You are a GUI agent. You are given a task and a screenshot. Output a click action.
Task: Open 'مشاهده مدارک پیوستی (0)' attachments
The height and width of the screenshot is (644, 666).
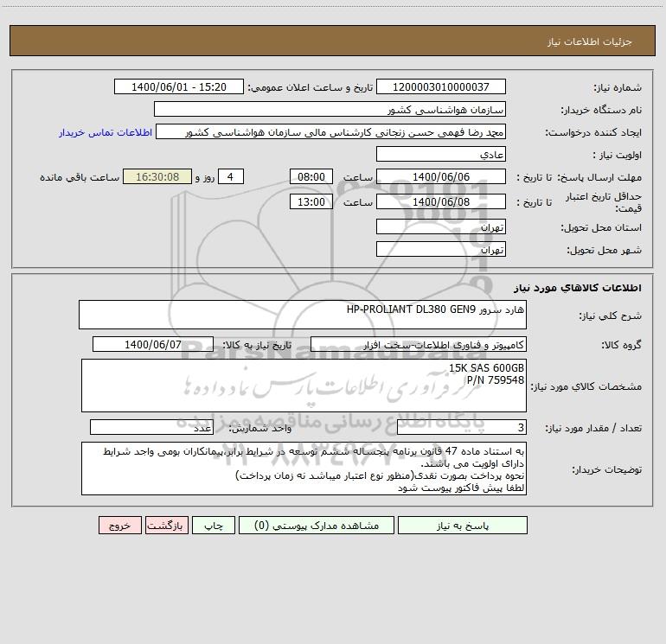click(x=317, y=526)
